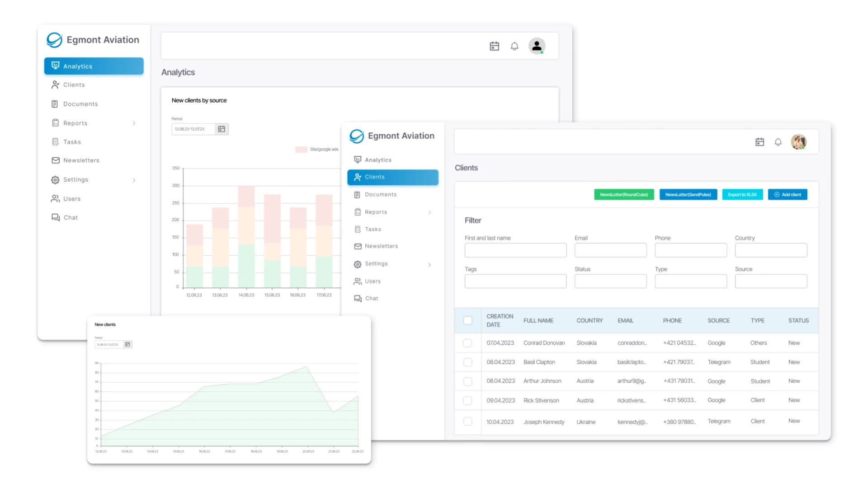Open notifications bell in the Clients window
The width and height of the screenshot is (868, 488).
(778, 142)
